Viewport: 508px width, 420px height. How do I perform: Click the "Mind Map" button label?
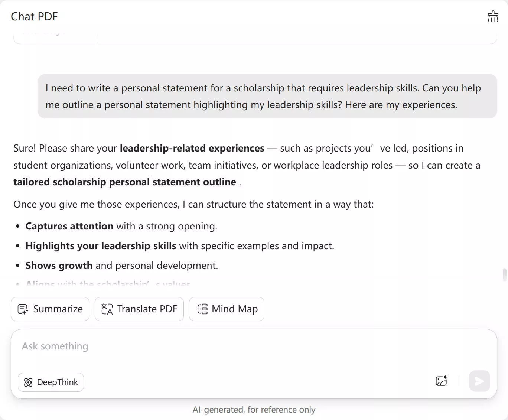pyautogui.click(x=235, y=309)
